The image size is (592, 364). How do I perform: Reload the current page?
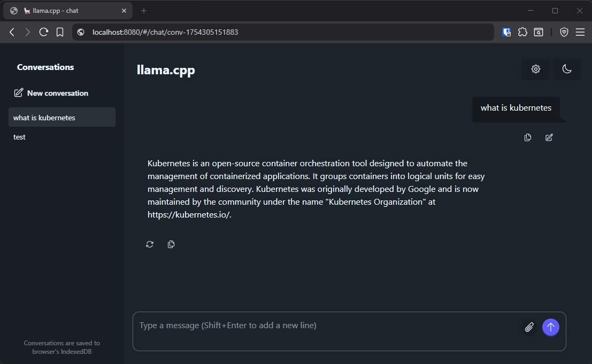pyautogui.click(x=43, y=32)
